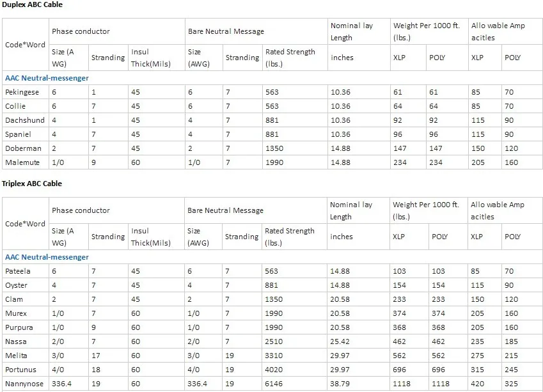This screenshot has width=543, height=392.
Task: Click the Triplex ABC Cable heading
Action: point(32,184)
